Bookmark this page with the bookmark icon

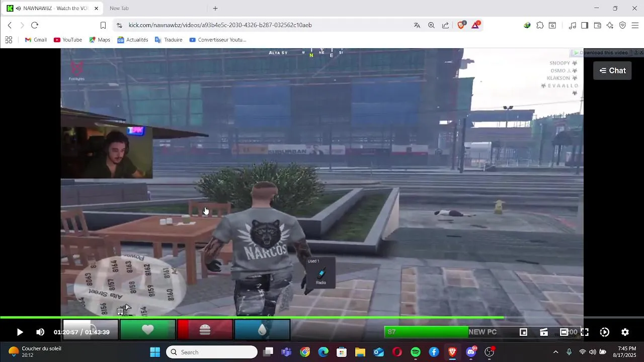(103, 25)
